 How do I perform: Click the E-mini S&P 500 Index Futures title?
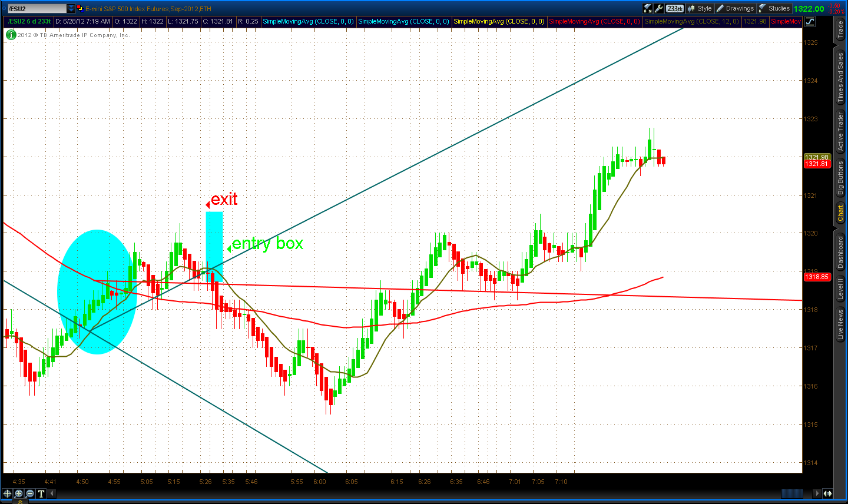[x=148, y=9]
